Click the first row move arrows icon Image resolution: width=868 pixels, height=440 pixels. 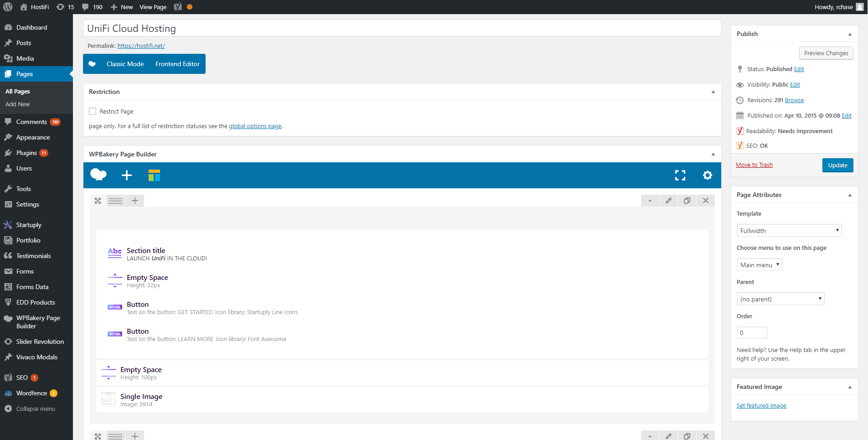pos(98,201)
